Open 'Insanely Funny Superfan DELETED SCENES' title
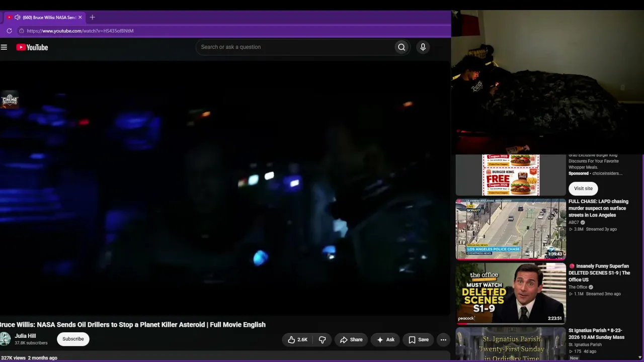The width and height of the screenshot is (644, 362). coord(600,273)
